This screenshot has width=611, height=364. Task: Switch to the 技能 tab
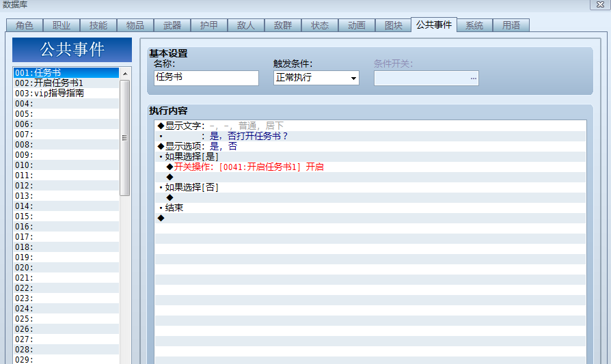[x=98, y=25]
